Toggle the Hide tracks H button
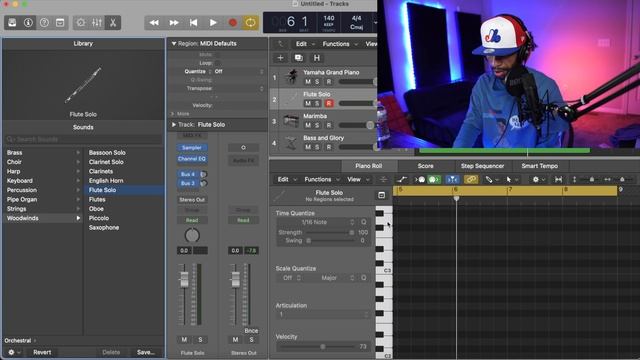Screen dimensions: 640x360 tap(317, 58)
